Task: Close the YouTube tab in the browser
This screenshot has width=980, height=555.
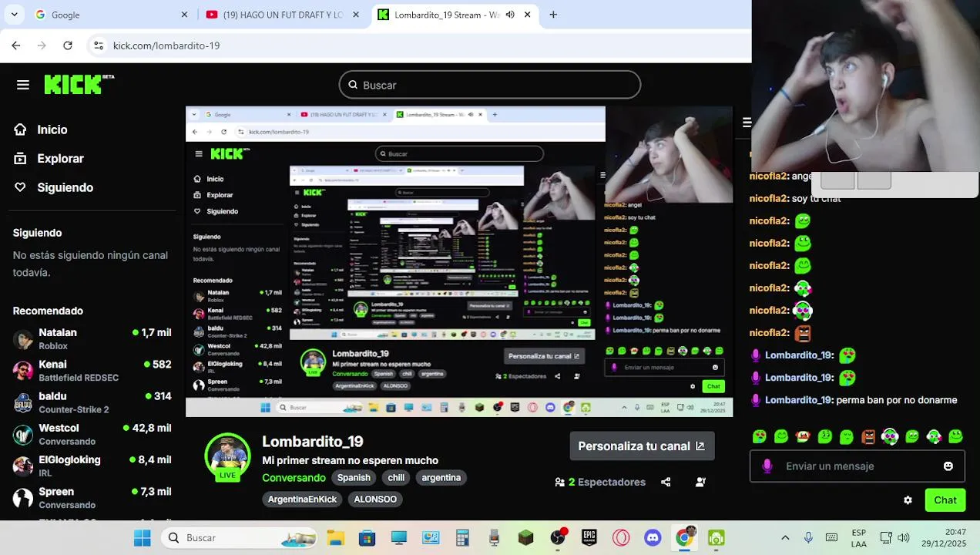Action: click(356, 15)
